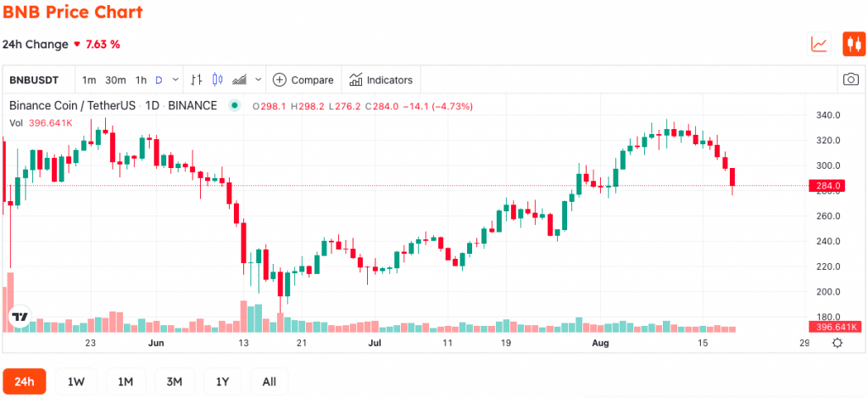Viewport: 868px width, 398px height.
Task: Select the orange candlestick chart view icon
Action: (x=854, y=44)
